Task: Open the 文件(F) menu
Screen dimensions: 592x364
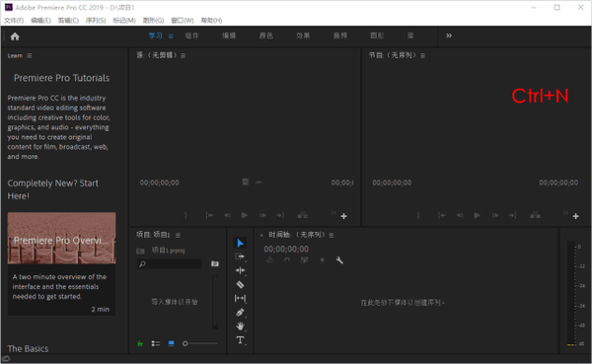Action: pyautogui.click(x=14, y=21)
